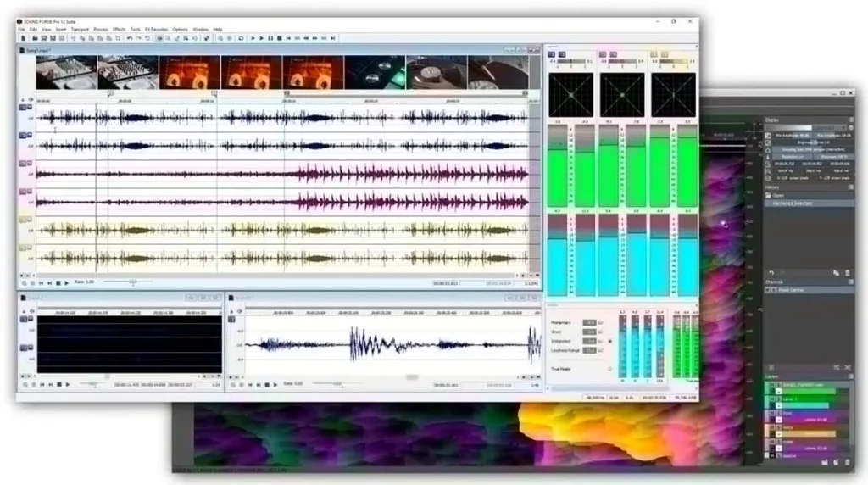Toggle the second yellow channel enable button
This screenshot has height=485, width=868.
(23, 248)
